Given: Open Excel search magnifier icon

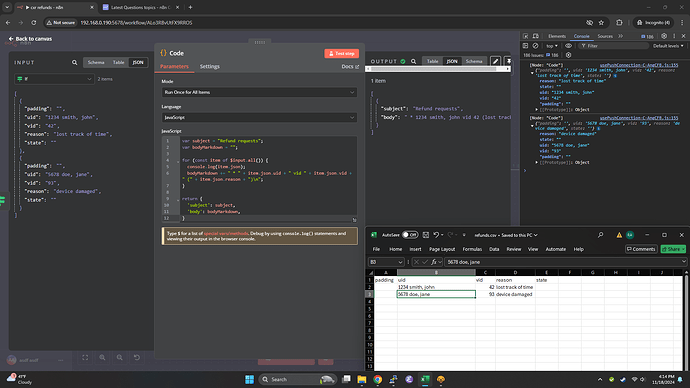Looking at the screenshot, I should tap(600, 235).
